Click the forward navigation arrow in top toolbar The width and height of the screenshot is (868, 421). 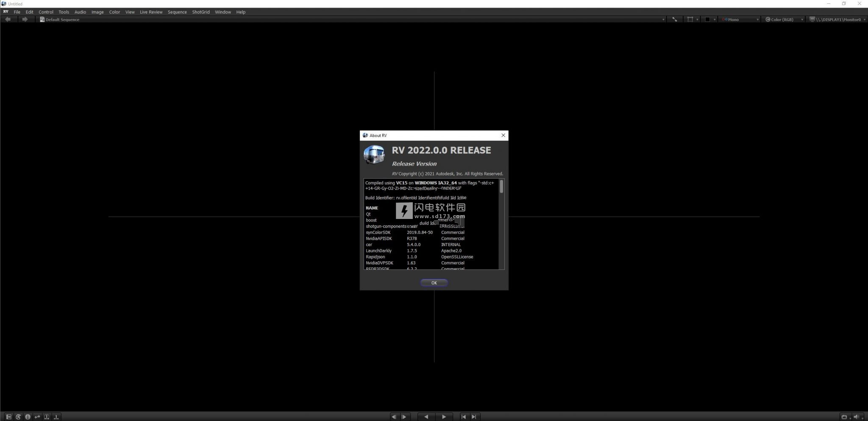tap(25, 19)
